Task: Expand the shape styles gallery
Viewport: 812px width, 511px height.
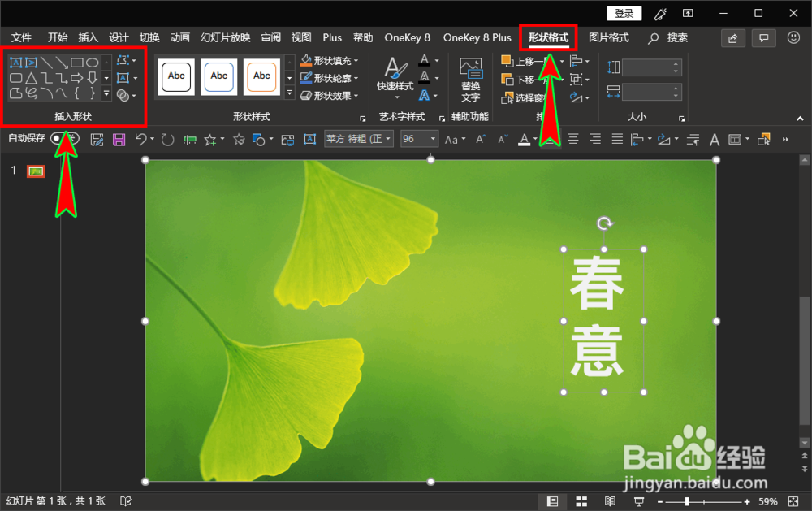Action: point(290,93)
